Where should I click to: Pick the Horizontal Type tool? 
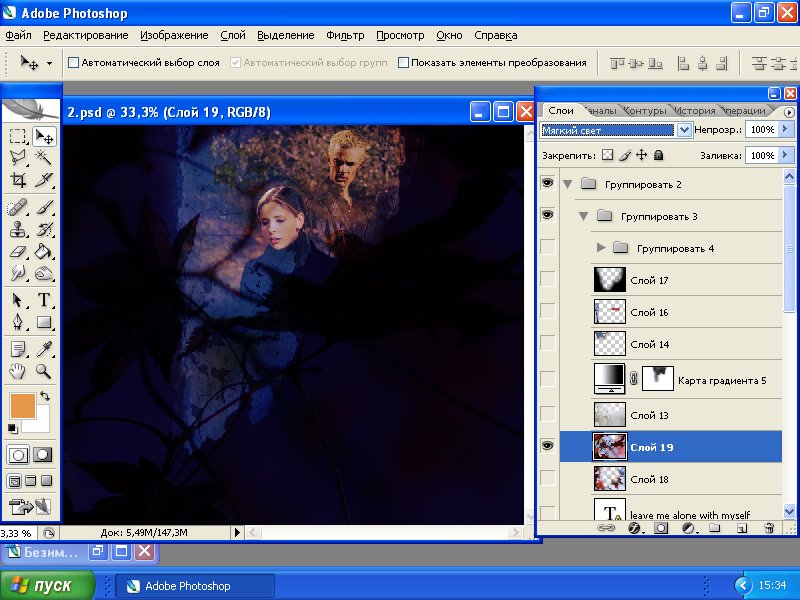44,300
